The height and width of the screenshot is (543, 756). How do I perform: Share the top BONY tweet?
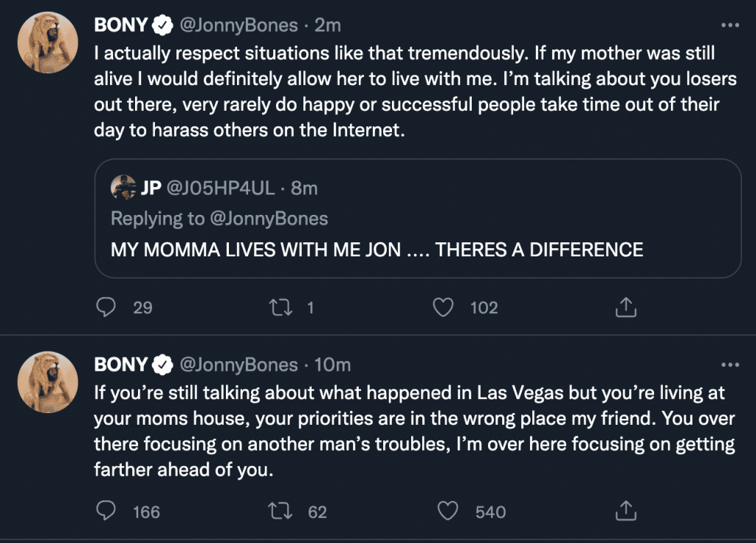pos(625,307)
